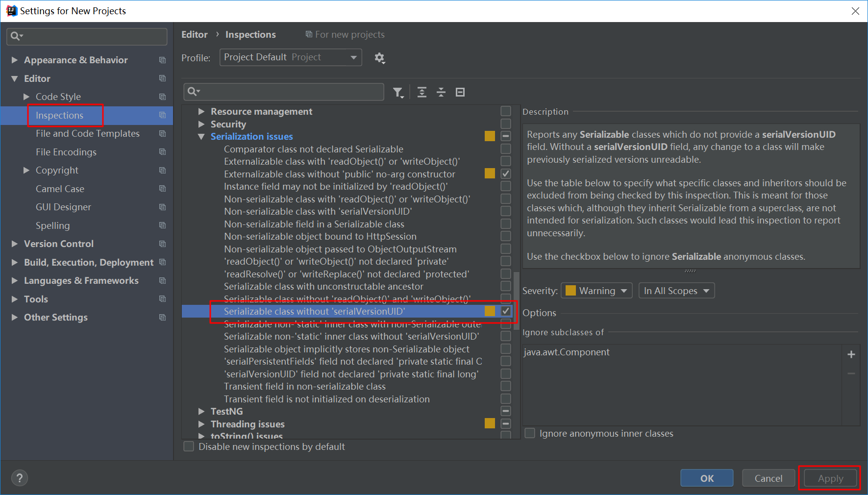Open File and Code Templates settings
Image resolution: width=868 pixels, height=495 pixels.
tap(87, 133)
